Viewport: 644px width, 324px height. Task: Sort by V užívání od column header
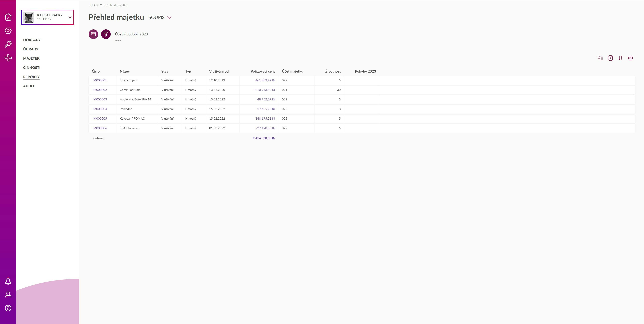[x=219, y=72]
